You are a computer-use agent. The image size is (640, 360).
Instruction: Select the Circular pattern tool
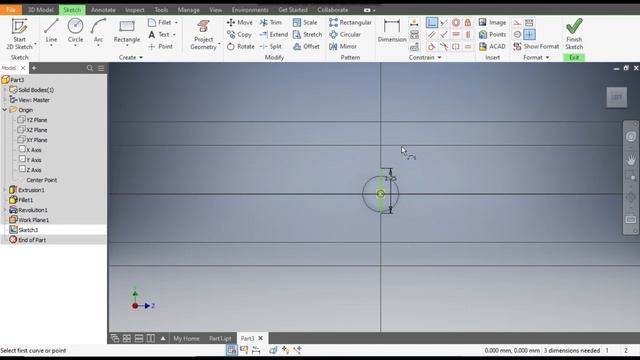(345, 35)
